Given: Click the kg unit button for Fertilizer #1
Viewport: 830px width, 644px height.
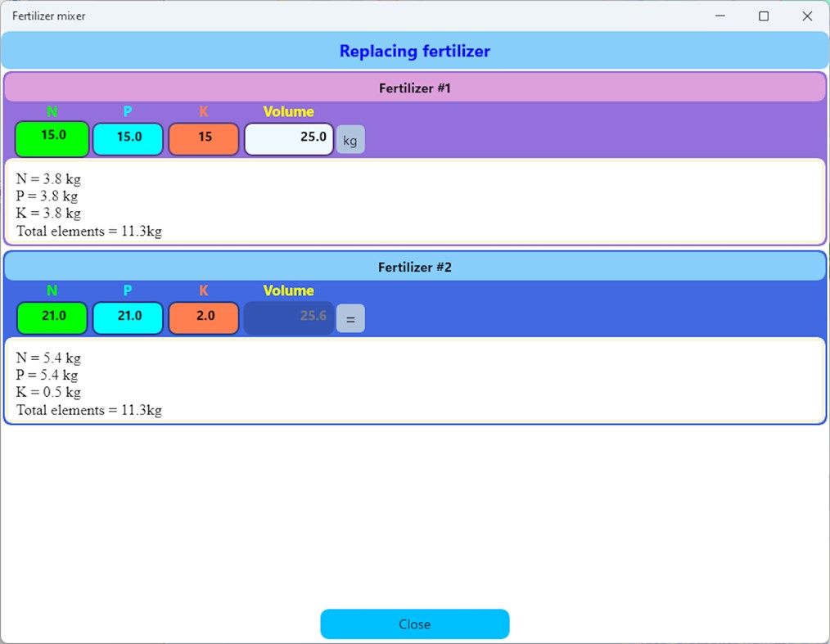Looking at the screenshot, I should coord(350,139).
